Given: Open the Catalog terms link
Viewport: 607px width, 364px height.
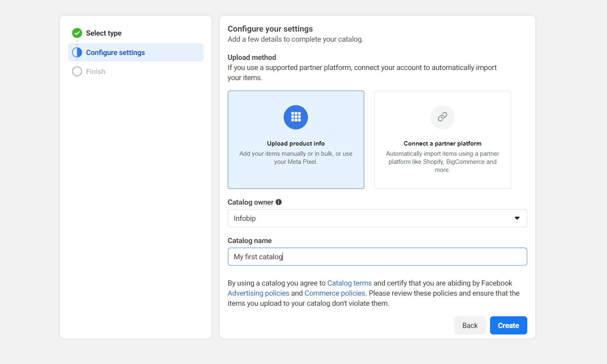Looking at the screenshot, I should coord(349,283).
